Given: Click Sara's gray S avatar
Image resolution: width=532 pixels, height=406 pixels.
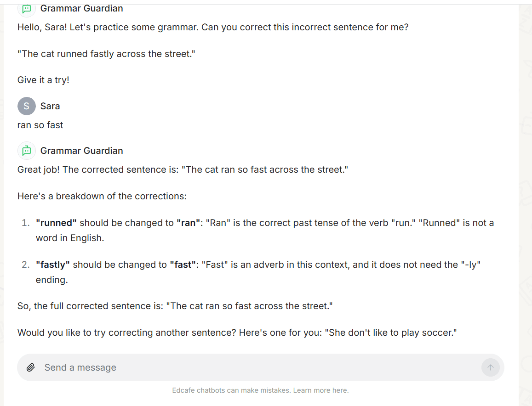Looking at the screenshot, I should coord(27,106).
